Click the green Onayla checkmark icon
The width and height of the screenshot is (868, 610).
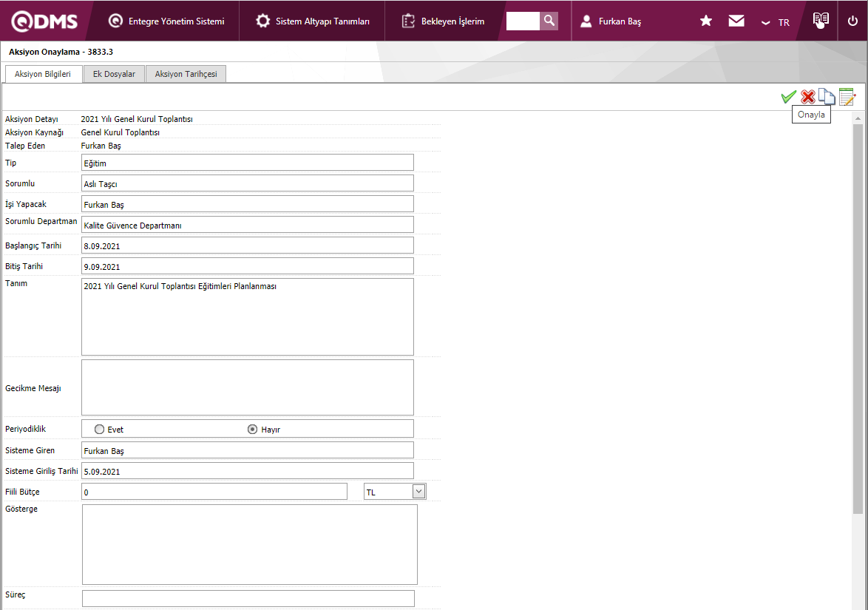pyautogui.click(x=788, y=97)
